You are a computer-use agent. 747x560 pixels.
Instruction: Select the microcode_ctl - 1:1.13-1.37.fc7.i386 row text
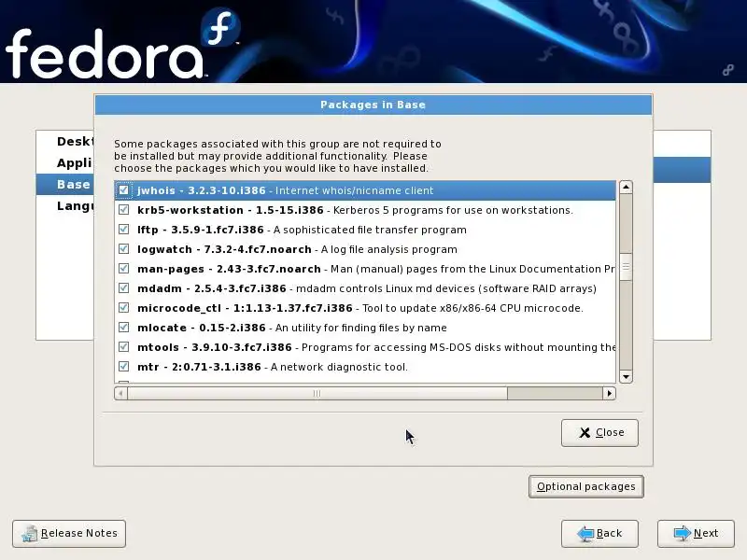tap(245, 308)
